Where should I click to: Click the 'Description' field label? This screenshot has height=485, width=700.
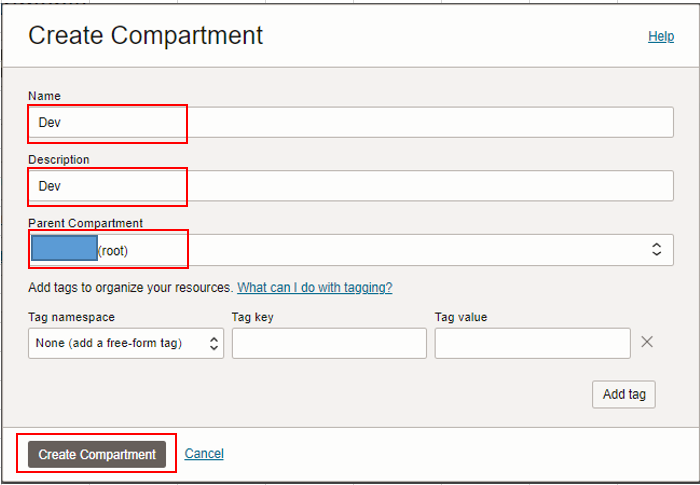59,159
